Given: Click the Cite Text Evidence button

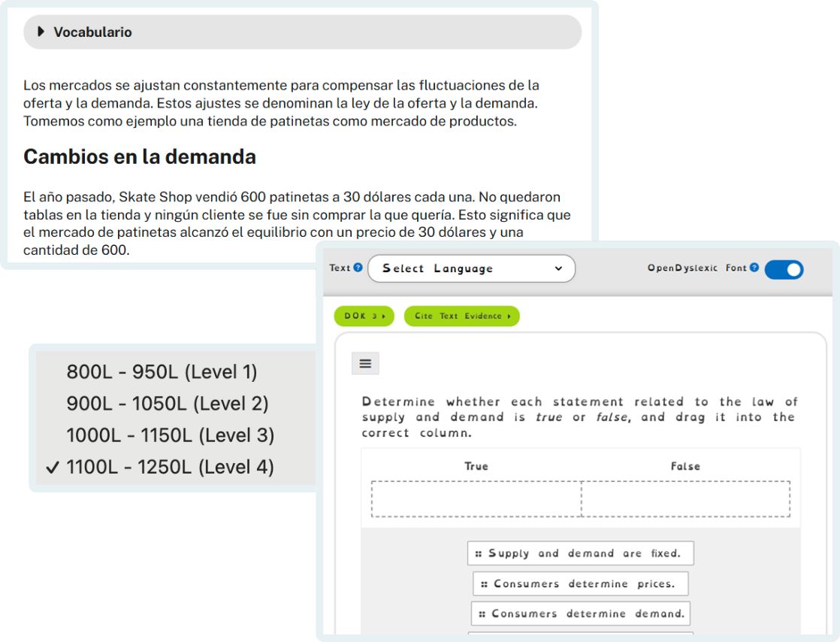Looking at the screenshot, I should click(461, 316).
